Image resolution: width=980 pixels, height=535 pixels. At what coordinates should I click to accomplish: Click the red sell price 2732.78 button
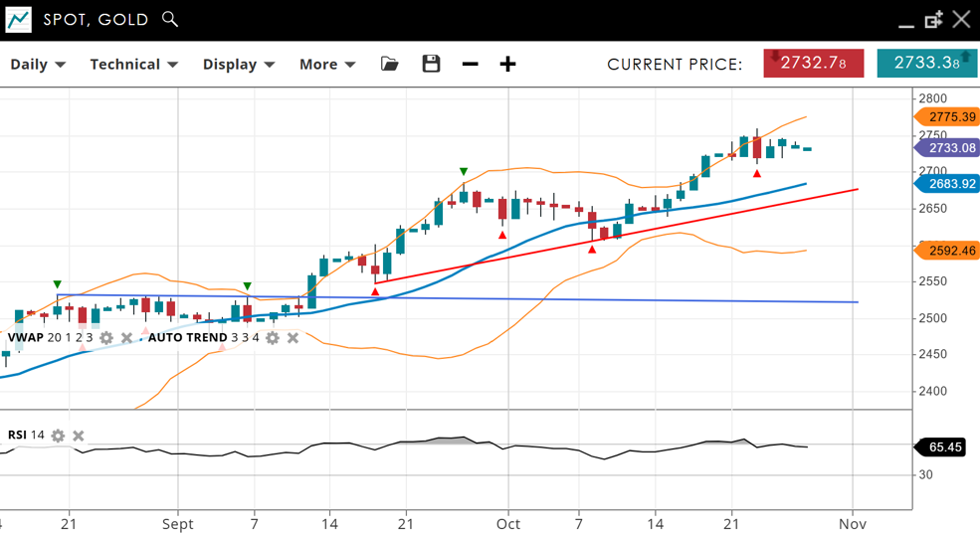[813, 63]
